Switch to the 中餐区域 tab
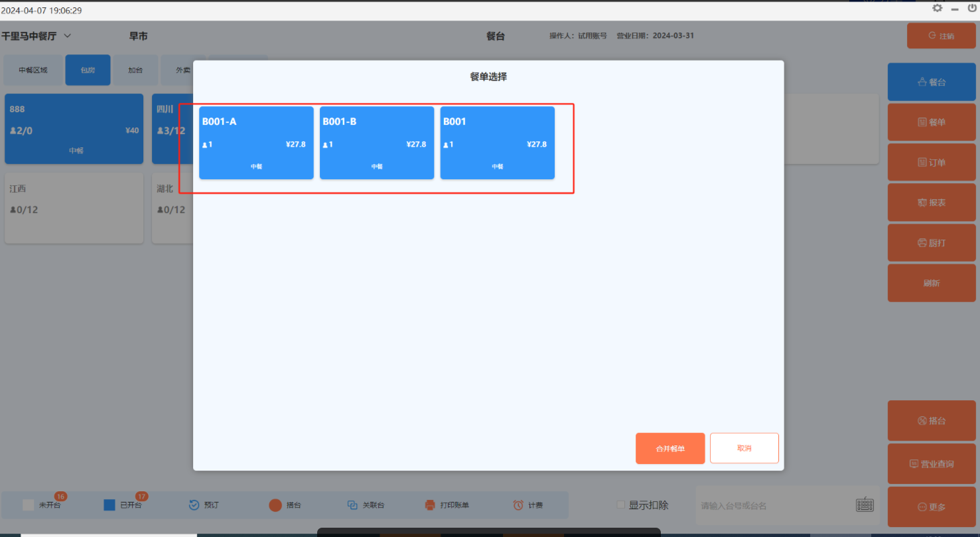 click(33, 70)
